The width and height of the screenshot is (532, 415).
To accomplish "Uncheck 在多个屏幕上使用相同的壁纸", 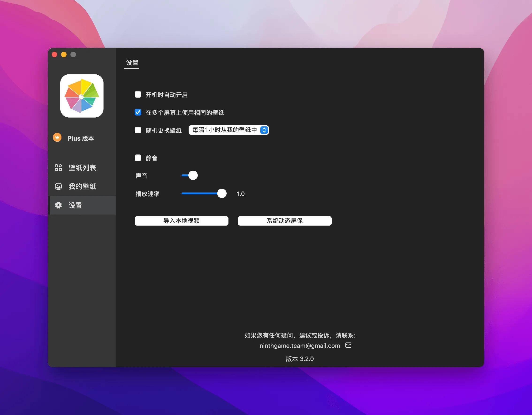I will (x=138, y=112).
